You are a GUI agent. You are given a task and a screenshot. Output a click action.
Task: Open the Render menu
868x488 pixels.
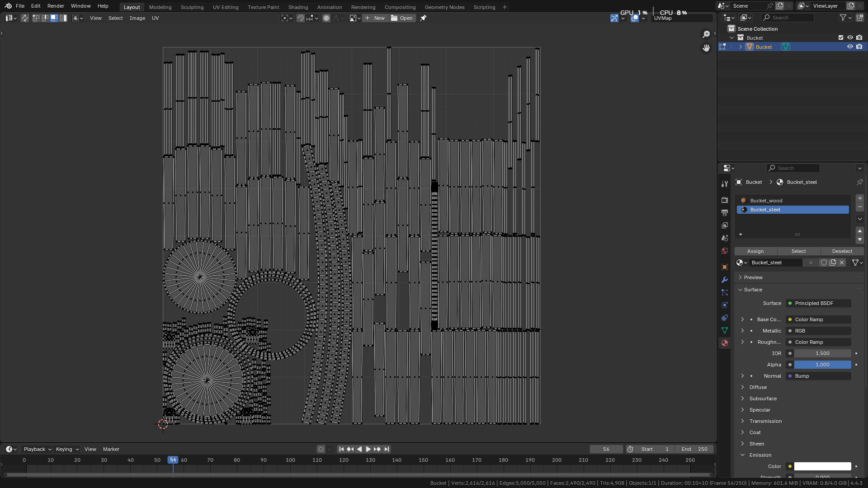(56, 6)
